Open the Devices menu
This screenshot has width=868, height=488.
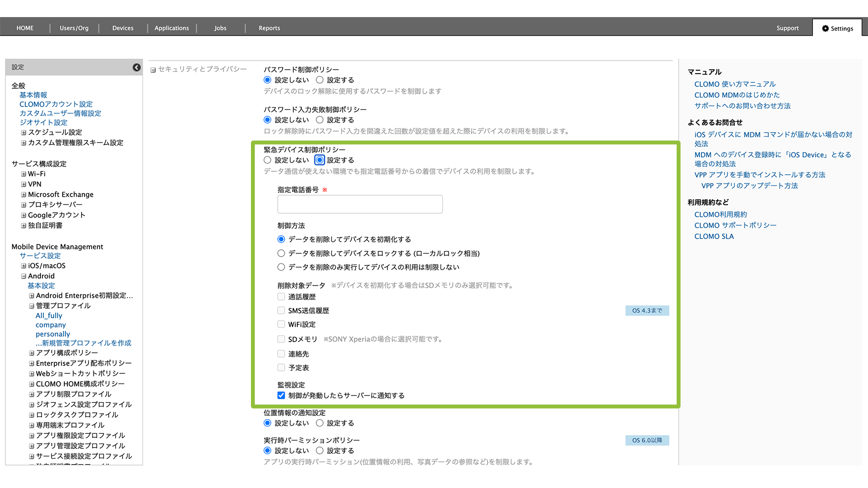123,28
